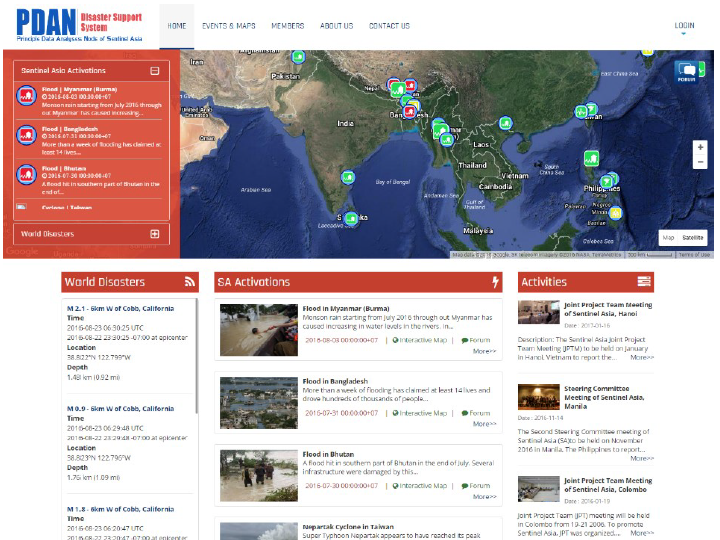Switch the map to Satellite view
Image resolution: width=720 pixels, height=540 pixels.
pyautogui.click(x=693, y=238)
